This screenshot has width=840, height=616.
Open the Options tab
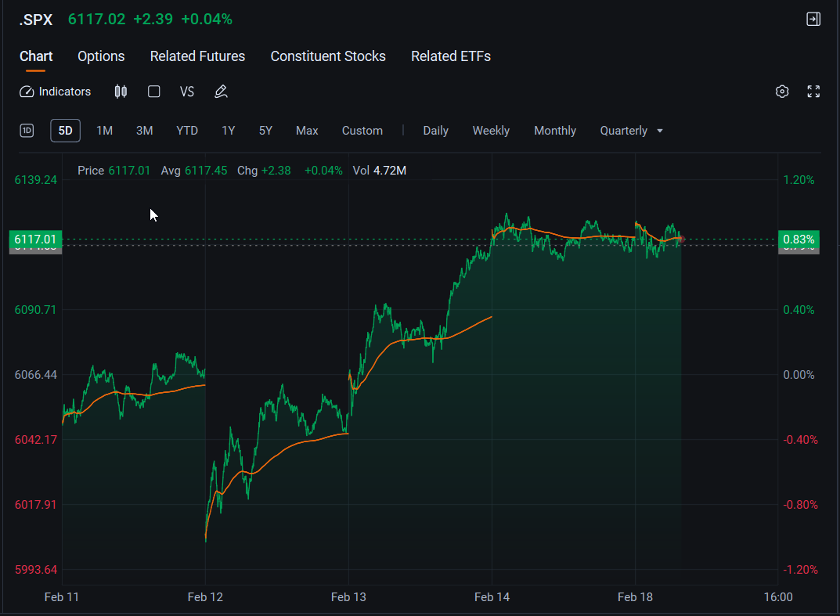coord(101,56)
